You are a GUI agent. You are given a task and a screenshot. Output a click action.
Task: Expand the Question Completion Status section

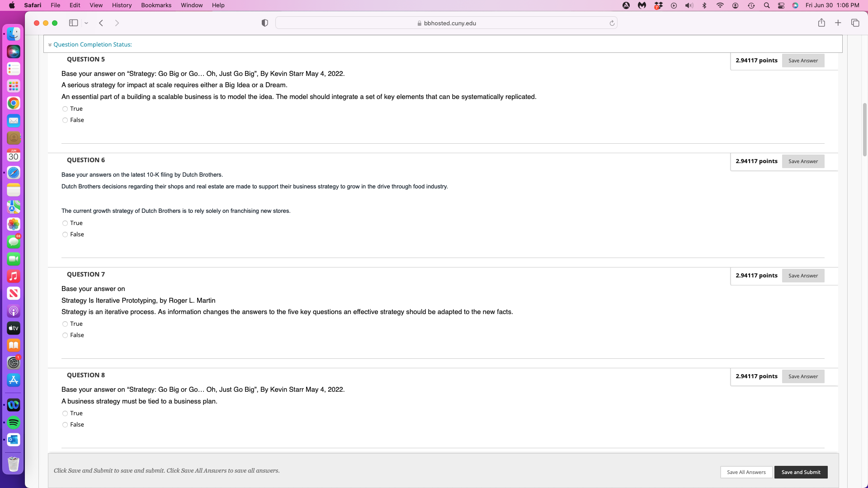[92, 44]
